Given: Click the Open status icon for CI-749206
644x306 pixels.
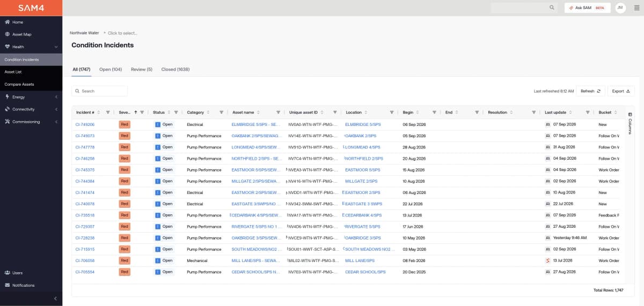Looking at the screenshot, I should tap(158, 124).
